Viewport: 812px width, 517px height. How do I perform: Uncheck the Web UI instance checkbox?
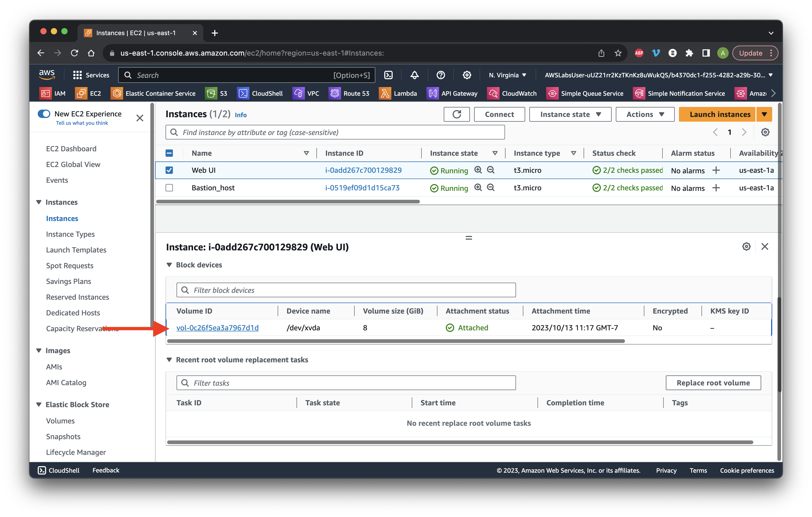point(169,170)
